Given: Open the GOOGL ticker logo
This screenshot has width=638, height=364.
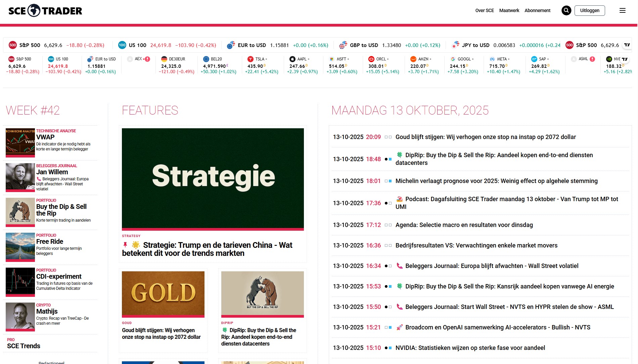Looking at the screenshot, I should click(453, 59).
